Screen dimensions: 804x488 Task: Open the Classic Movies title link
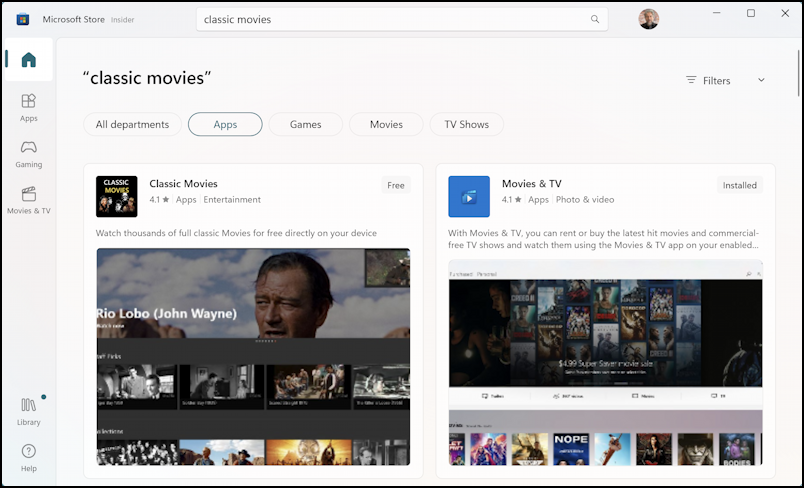click(x=183, y=184)
